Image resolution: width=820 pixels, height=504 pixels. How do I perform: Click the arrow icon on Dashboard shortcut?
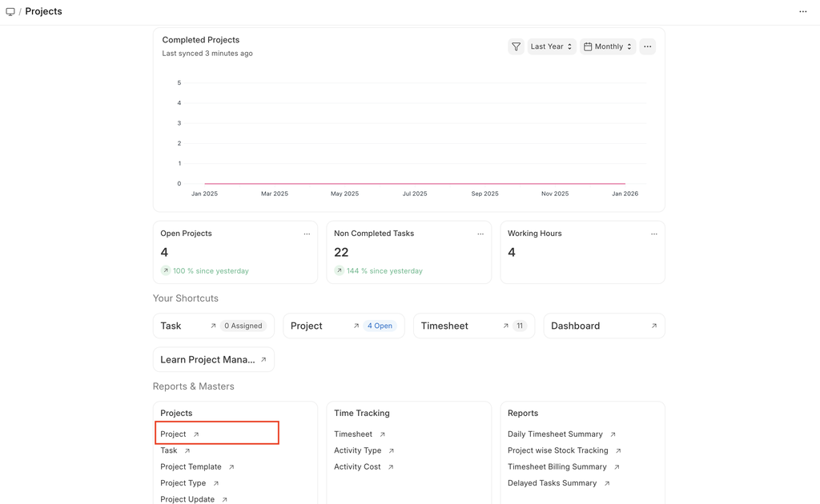653,326
